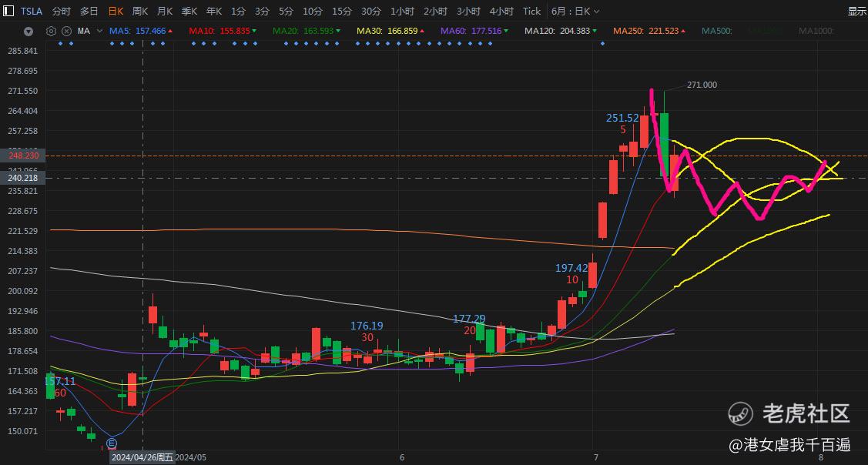Click the 285.841 price axis label
Viewport: 868px width, 465px height.
23,51
